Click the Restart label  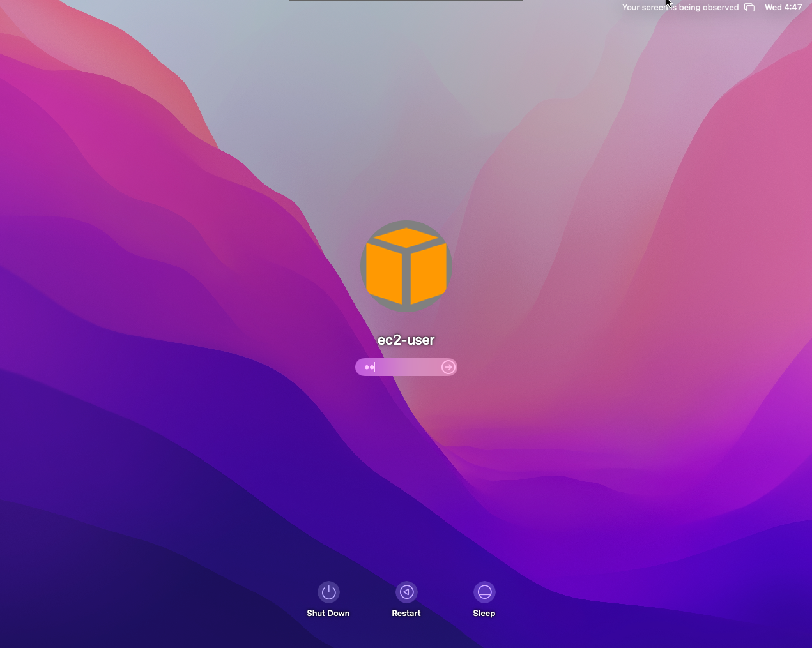tap(406, 613)
